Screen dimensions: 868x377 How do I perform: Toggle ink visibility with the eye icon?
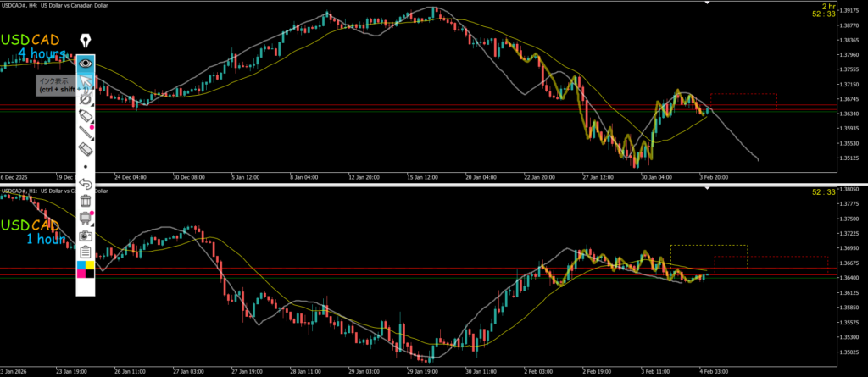click(85, 63)
